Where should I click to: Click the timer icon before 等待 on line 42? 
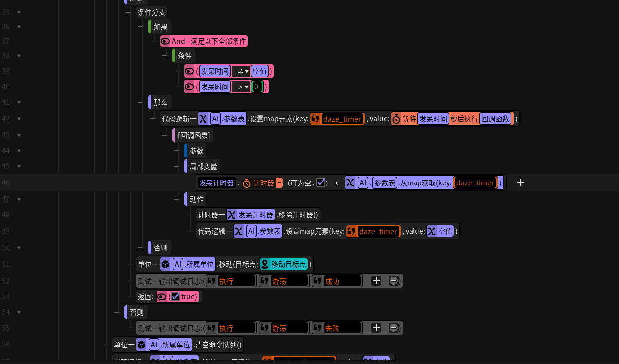[x=396, y=119]
